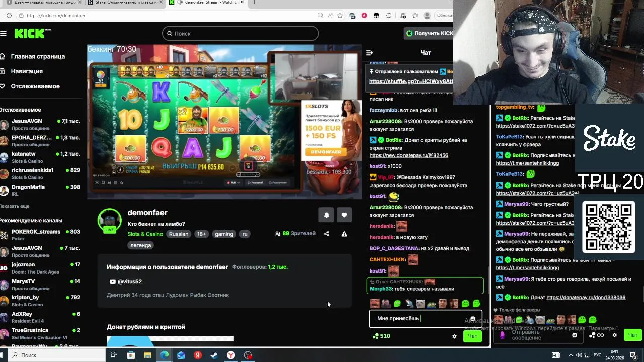Report the stream with warning icon

[x=344, y=234]
